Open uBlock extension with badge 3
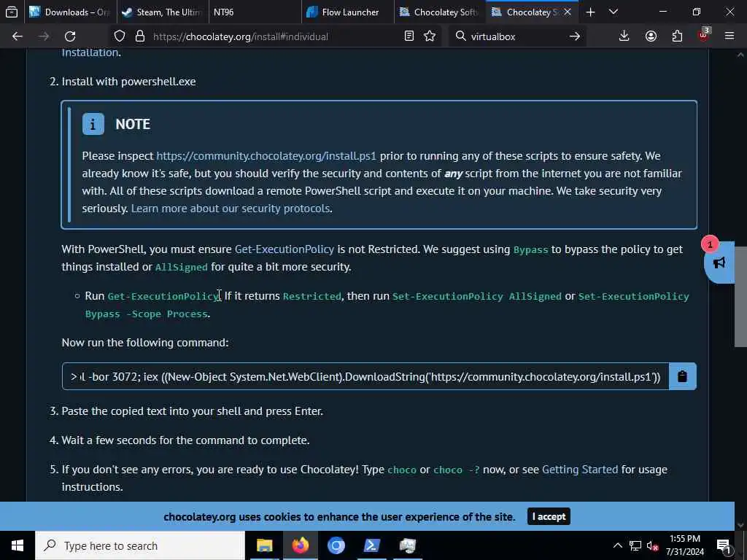 click(703, 35)
